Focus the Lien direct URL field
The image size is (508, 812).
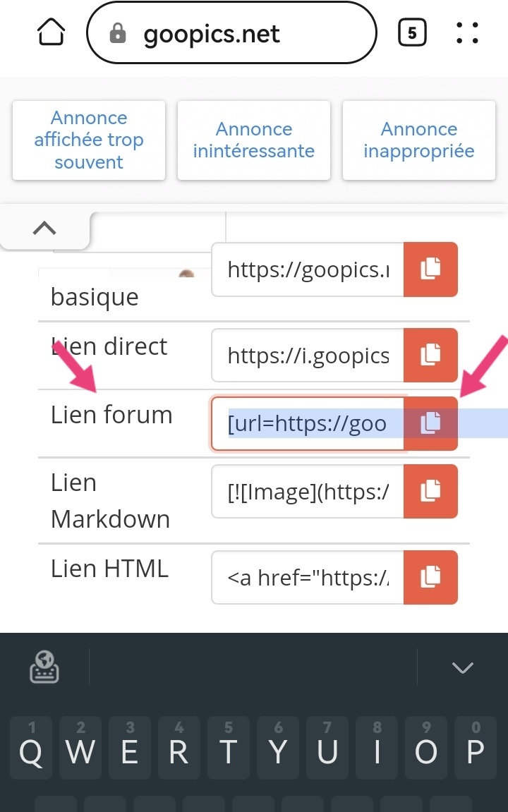[x=308, y=355]
